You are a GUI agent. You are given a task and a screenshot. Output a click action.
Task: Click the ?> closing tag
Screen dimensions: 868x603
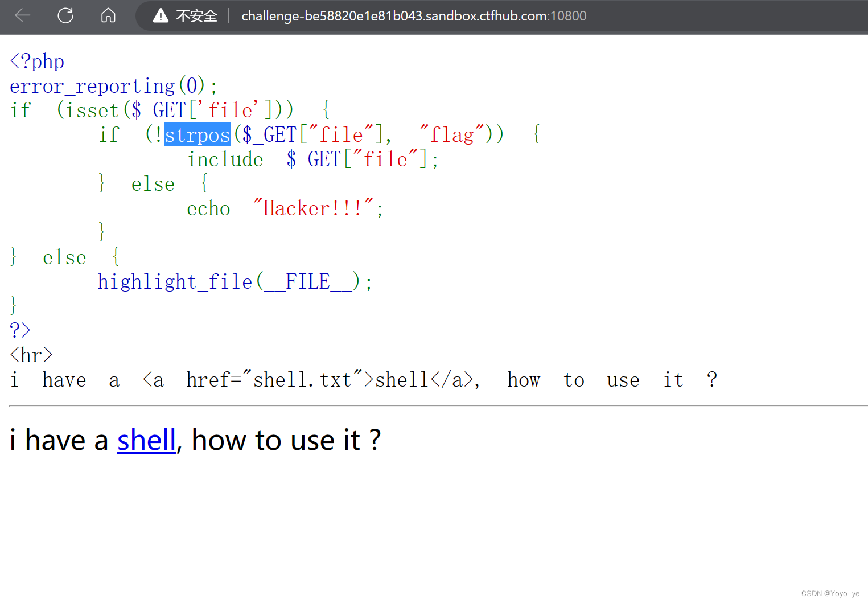(20, 330)
